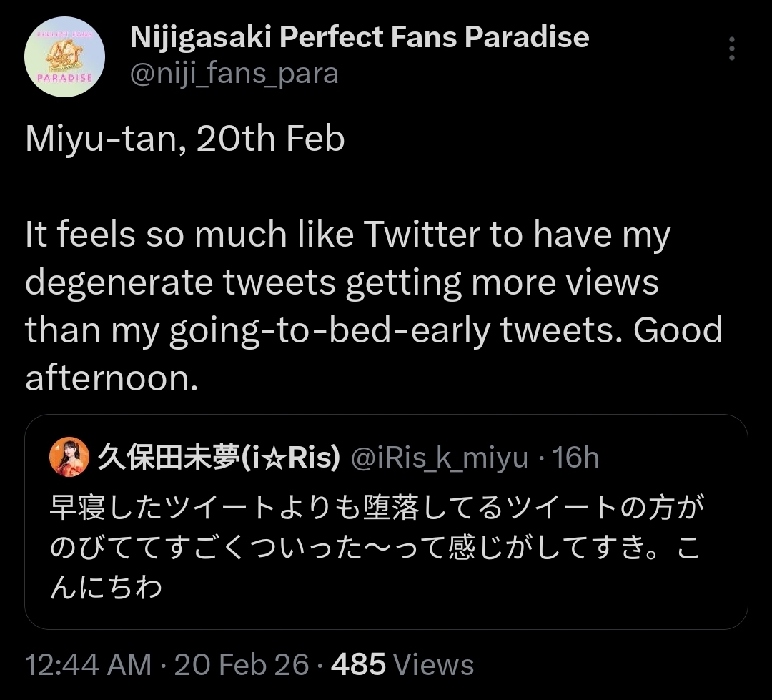Click the 'Good afternoon.' ending text
Viewport: 772px width, 700px height.
pos(374,354)
